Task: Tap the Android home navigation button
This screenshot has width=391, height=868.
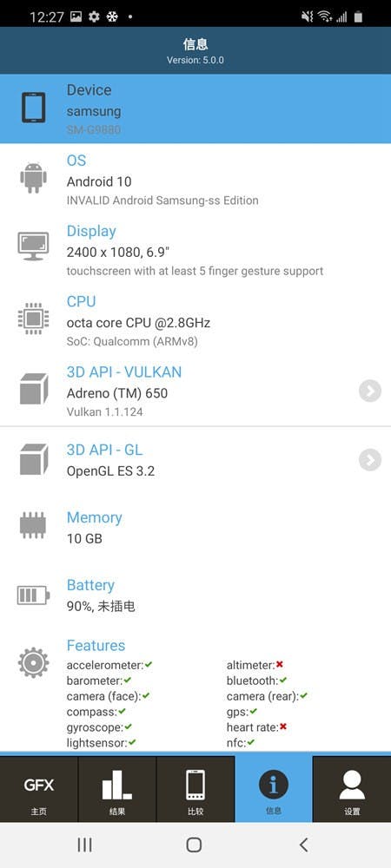Action: pos(194,845)
